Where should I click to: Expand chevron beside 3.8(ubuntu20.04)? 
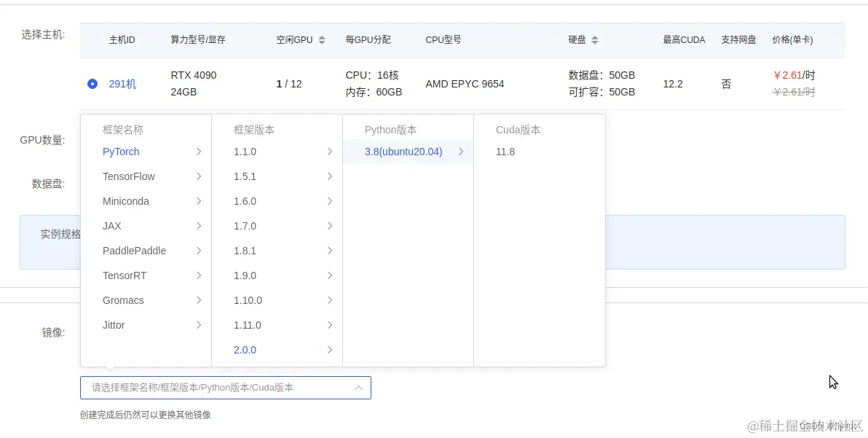click(461, 152)
